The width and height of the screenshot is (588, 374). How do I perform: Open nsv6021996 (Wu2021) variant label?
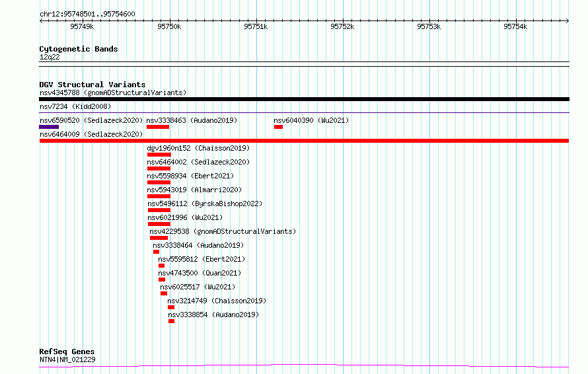[185, 217]
